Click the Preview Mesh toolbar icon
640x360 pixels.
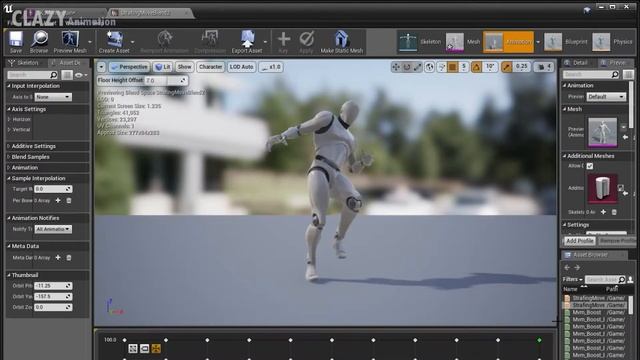pos(70,42)
